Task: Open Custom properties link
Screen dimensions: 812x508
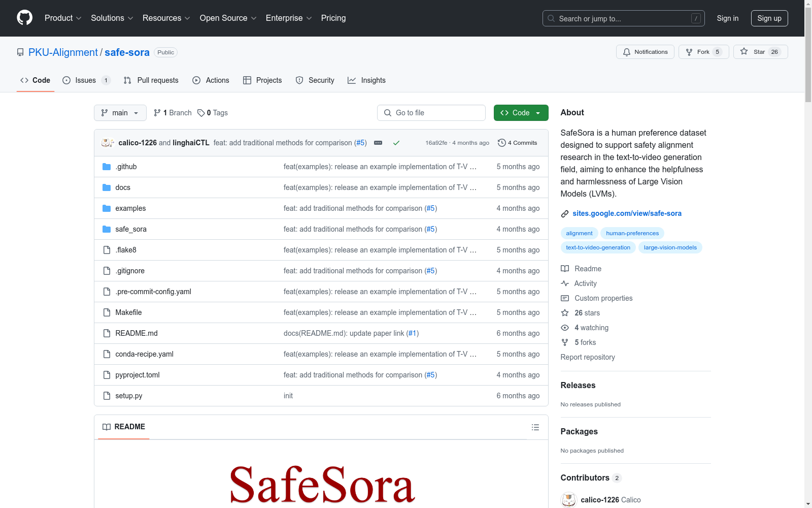Action: click(x=597, y=298)
